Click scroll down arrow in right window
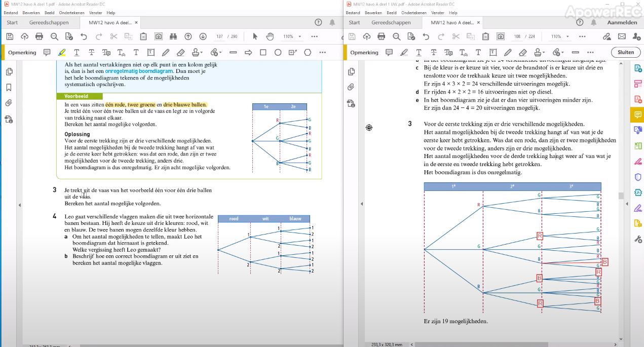The height and width of the screenshot is (347, 644). pos(621,338)
